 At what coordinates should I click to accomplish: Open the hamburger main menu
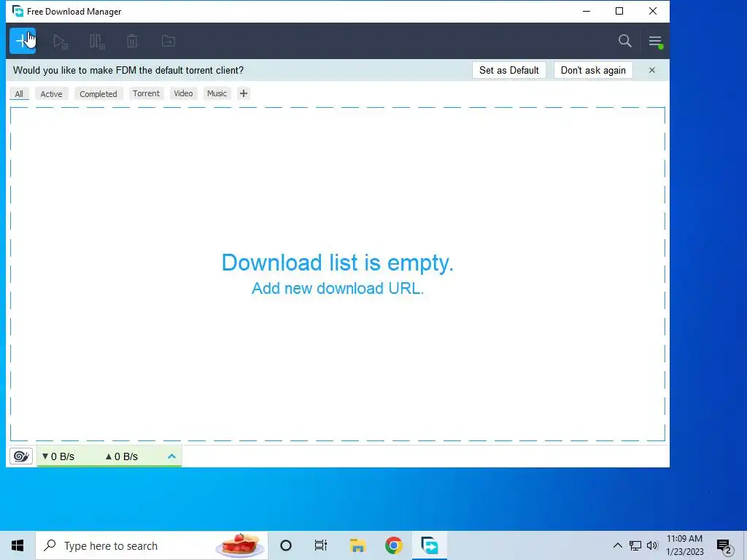pos(656,42)
